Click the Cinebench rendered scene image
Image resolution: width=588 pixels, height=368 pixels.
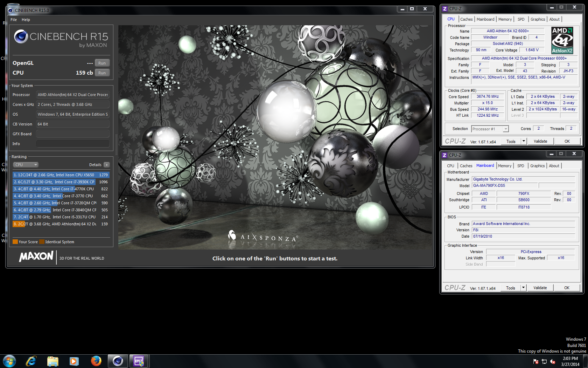coord(275,137)
